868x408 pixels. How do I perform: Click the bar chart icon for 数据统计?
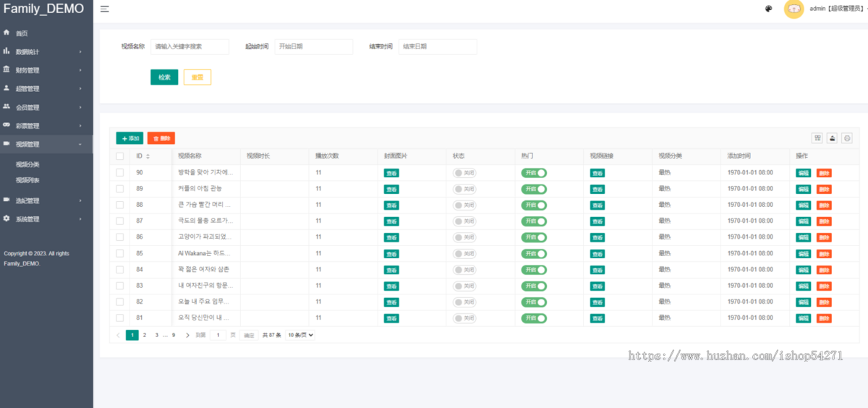click(7, 51)
